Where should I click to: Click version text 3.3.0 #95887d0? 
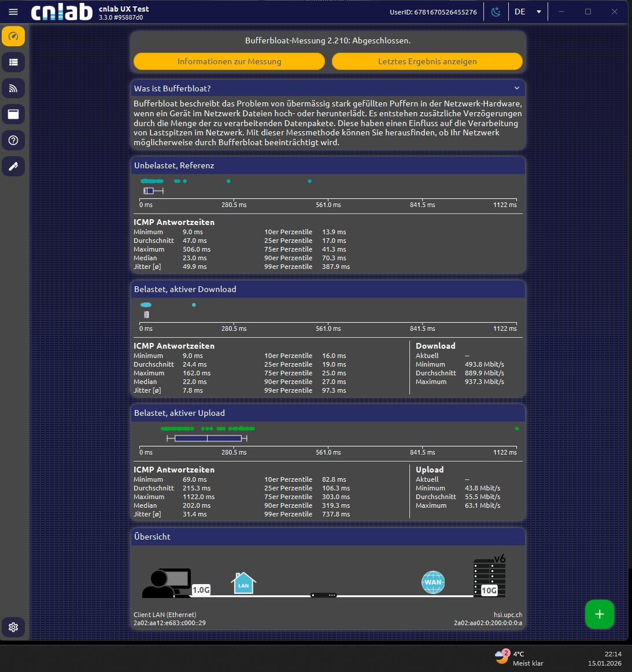click(121, 17)
